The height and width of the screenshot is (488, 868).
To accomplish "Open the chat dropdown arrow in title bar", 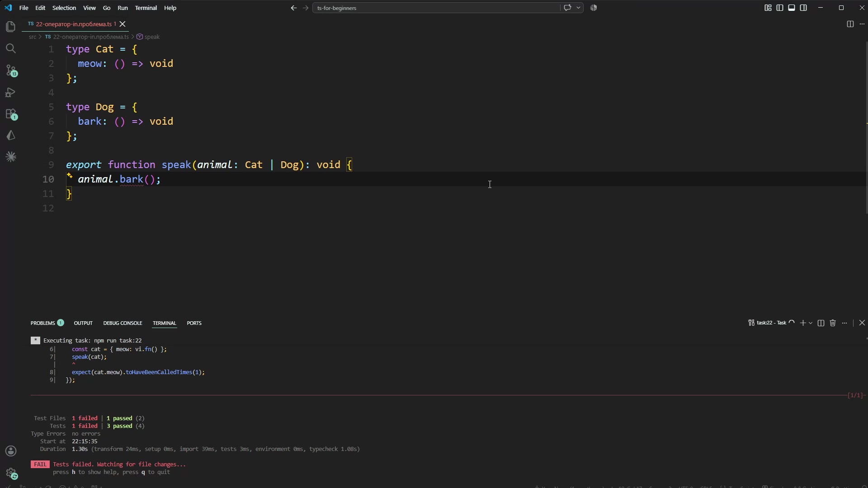I will [578, 8].
